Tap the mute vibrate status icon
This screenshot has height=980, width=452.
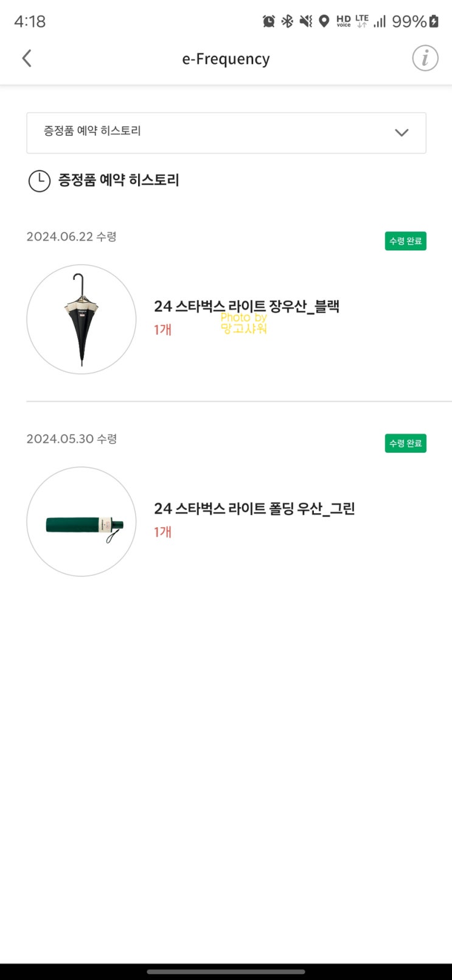pyautogui.click(x=306, y=21)
